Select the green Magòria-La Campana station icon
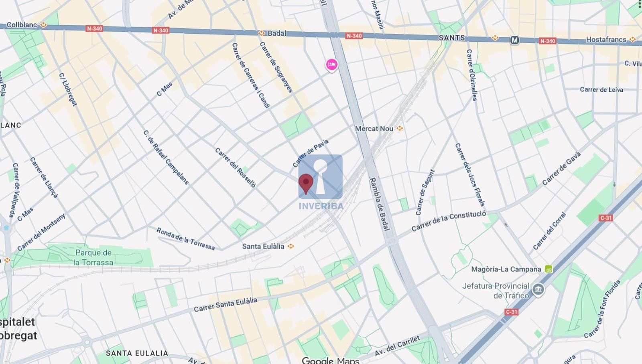The height and width of the screenshot is (364, 642). [x=549, y=269]
